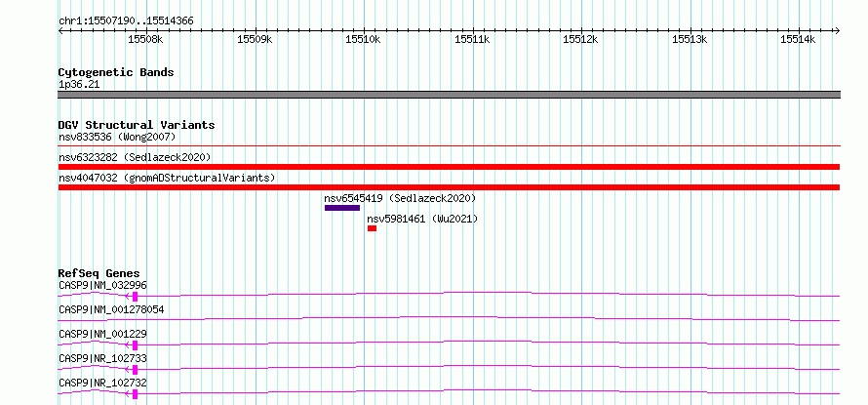Image resolution: width=868 pixels, height=405 pixels.
Task: Click the chr1:15507190..15514366 region label
Action: pos(126,21)
